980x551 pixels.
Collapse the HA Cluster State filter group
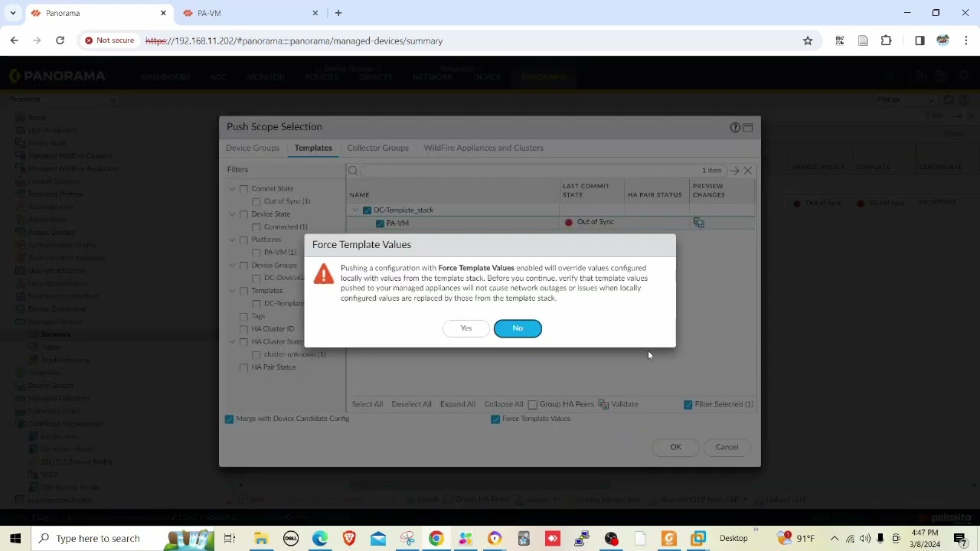[x=232, y=342]
